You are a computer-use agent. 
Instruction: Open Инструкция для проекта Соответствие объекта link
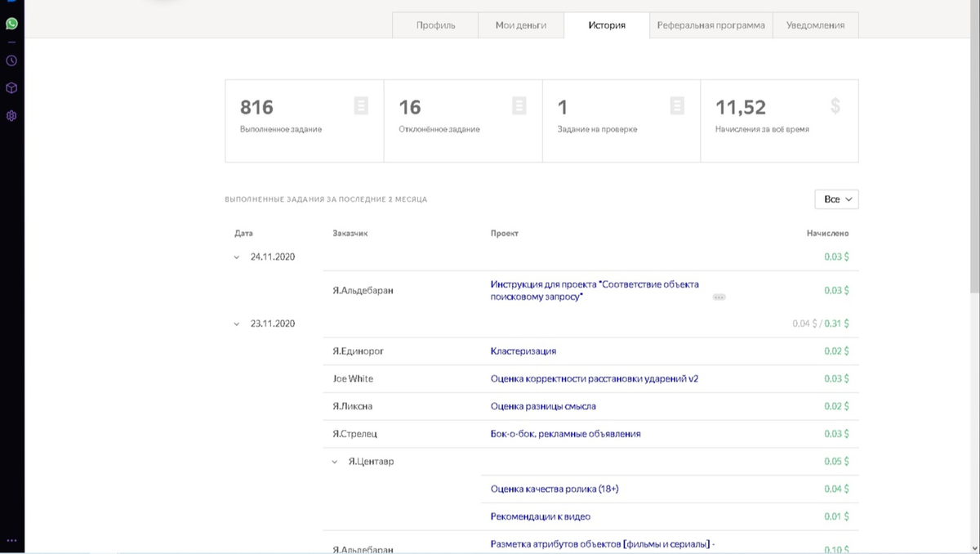(x=595, y=290)
